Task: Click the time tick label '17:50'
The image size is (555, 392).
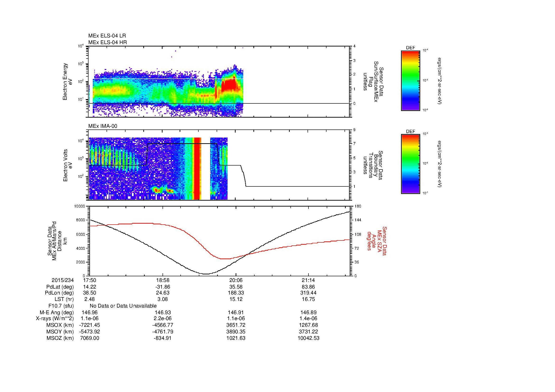Action: (90, 280)
